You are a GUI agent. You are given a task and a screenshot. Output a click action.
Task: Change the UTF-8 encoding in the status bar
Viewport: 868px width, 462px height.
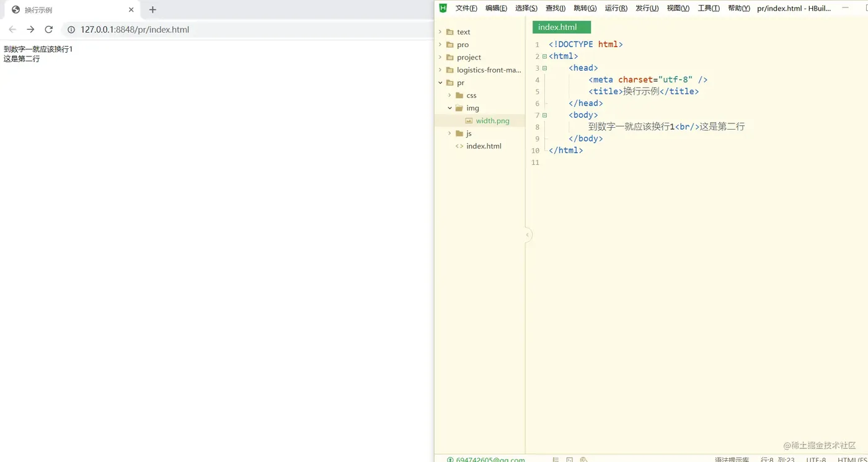tap(816, 460)
